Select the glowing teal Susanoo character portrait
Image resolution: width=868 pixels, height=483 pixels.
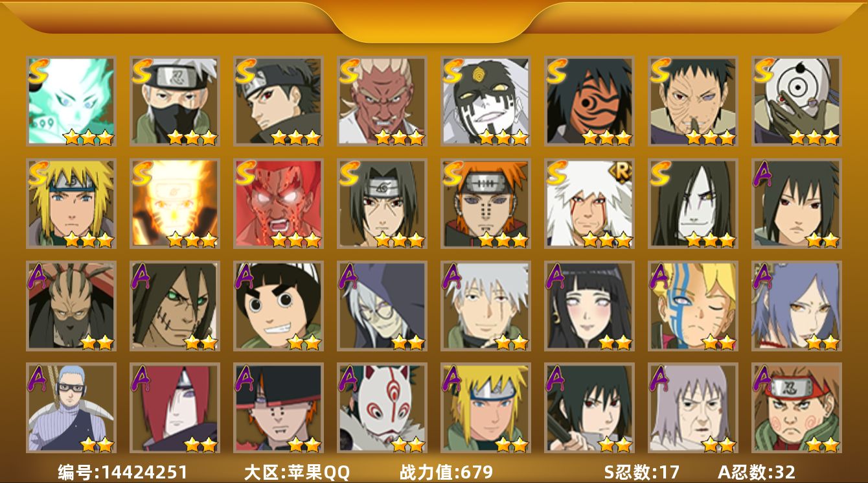(71, 101)
